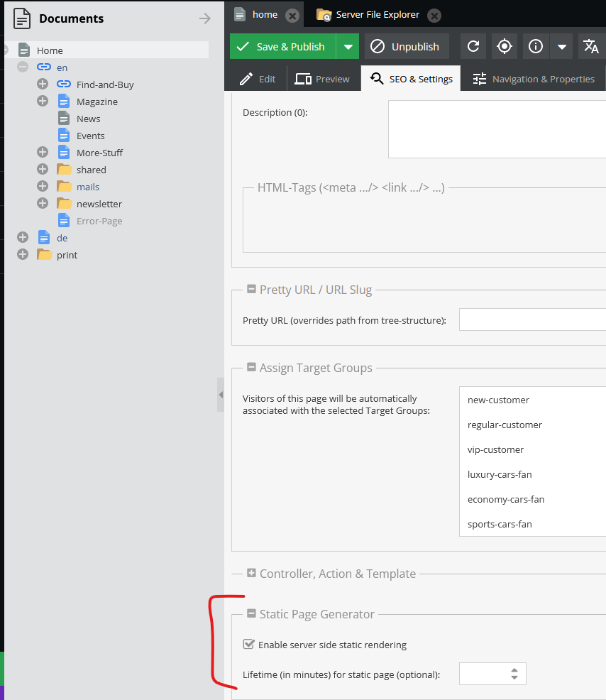Open the Save & Publish dropdown arrow
This screenshot has height=700, width=606.
pos(348,45)
